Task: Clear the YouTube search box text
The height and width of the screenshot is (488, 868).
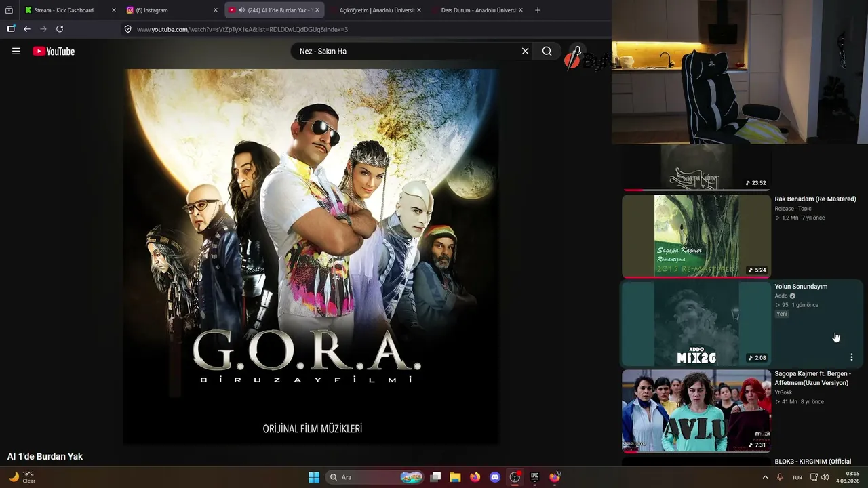Action: 525,51
